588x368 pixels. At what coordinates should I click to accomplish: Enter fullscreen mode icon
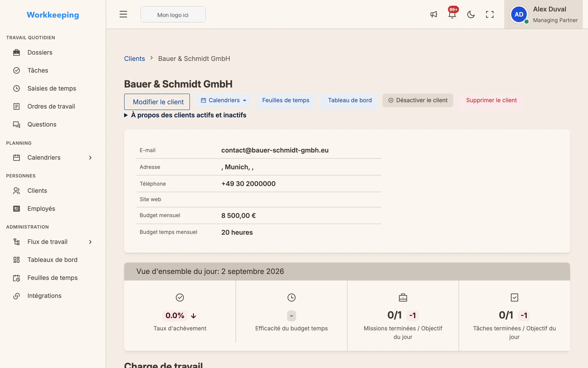[490, 14]
